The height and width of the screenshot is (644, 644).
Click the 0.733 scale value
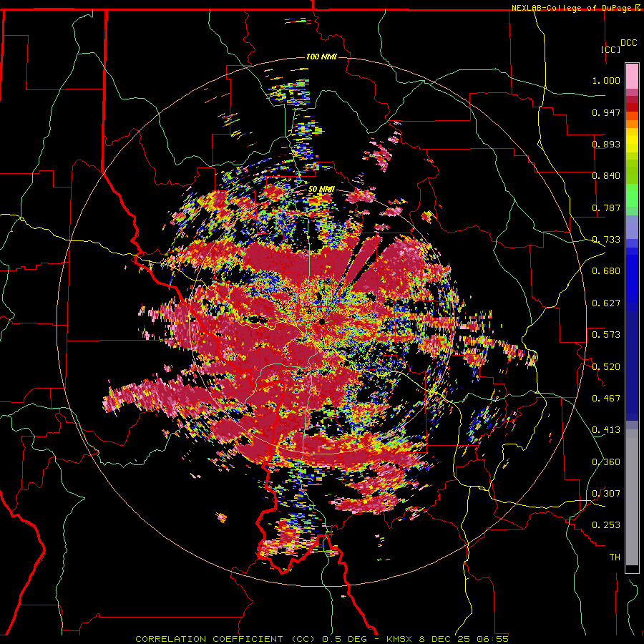(x=606, y=240)
